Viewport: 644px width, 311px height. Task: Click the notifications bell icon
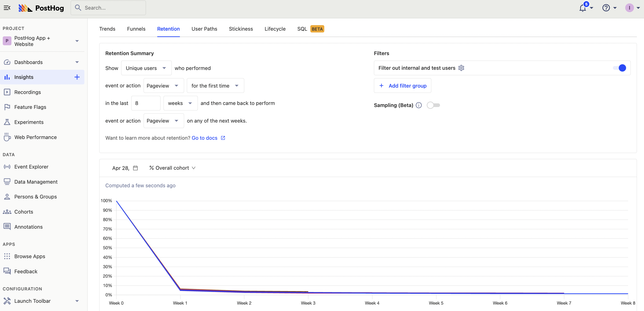[x=582, y=8]
